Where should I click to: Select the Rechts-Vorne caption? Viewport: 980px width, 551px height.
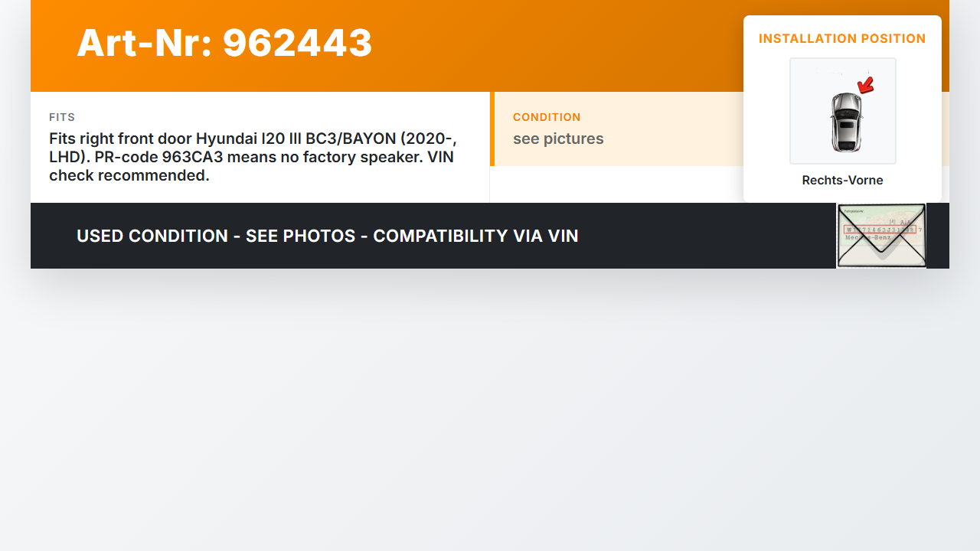[842, 181]
